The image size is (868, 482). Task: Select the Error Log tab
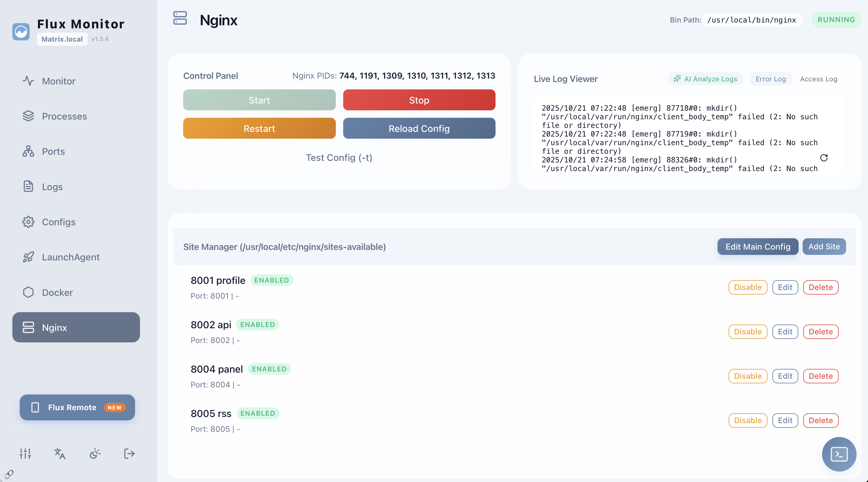click(770, 79)
